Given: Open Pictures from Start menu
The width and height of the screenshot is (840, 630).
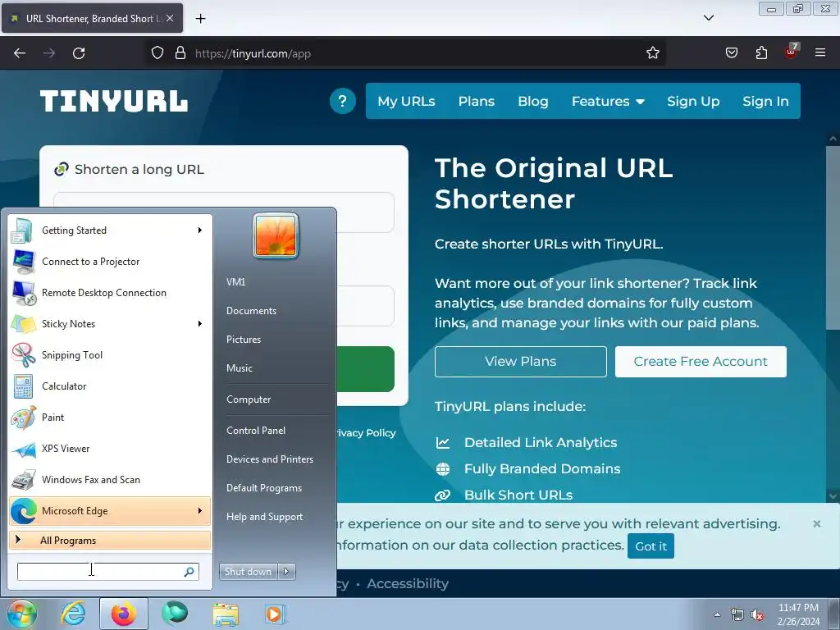Looking at the screenshot, I should tap(244, 340).
